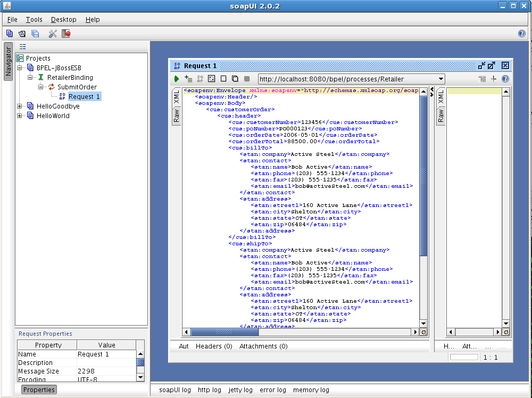
Task: Click the orientation plus icon in request toolbar
Action: (x=494, y=79)
